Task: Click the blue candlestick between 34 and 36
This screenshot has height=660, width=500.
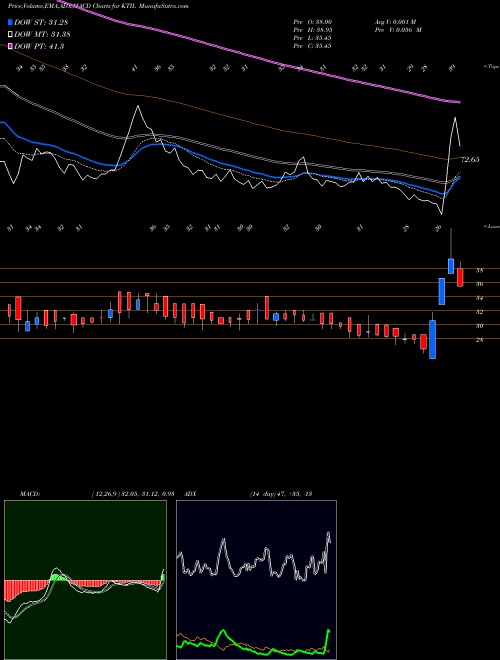Action: click(441, 291)
